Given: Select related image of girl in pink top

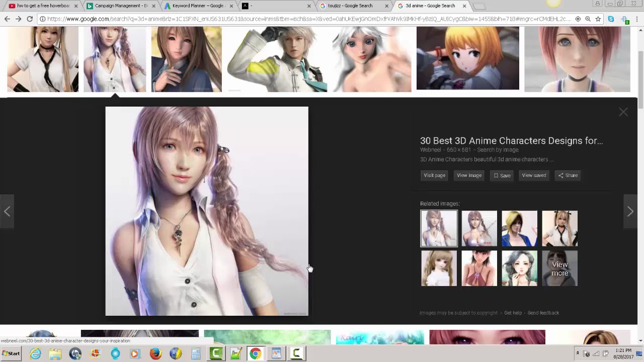Looking at the screenshot, I should click(479, 268).
